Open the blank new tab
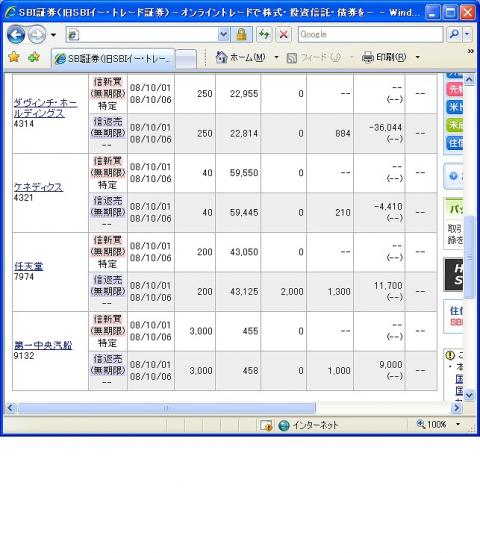The image size is (480, 553). (186, 59)
